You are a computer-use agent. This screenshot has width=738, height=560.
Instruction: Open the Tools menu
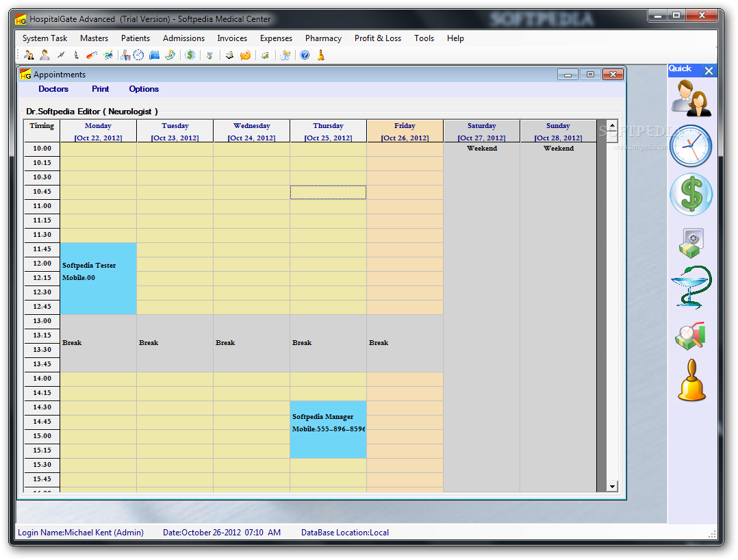(x=424, y=38)
